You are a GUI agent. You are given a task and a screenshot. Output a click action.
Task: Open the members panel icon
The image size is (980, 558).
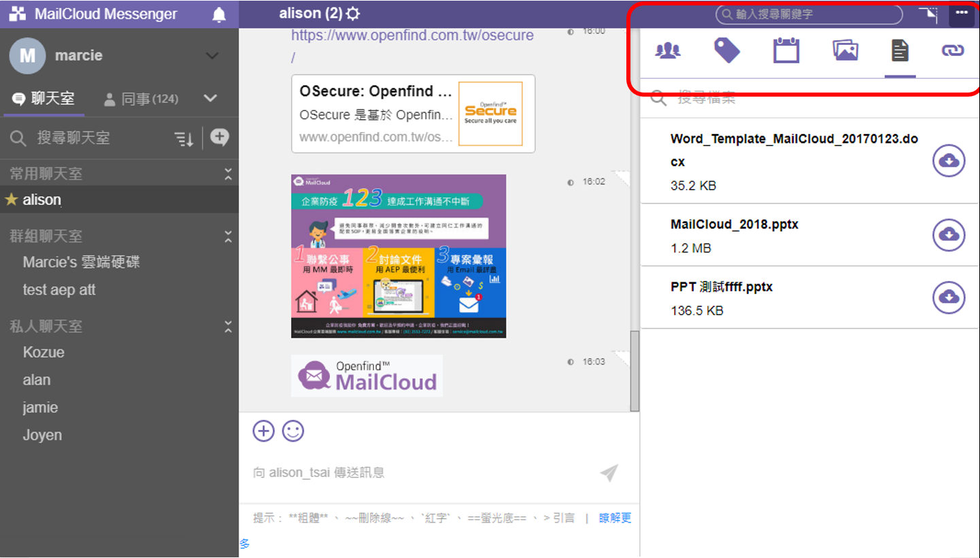pyautogui.click(x=668, y=50)
